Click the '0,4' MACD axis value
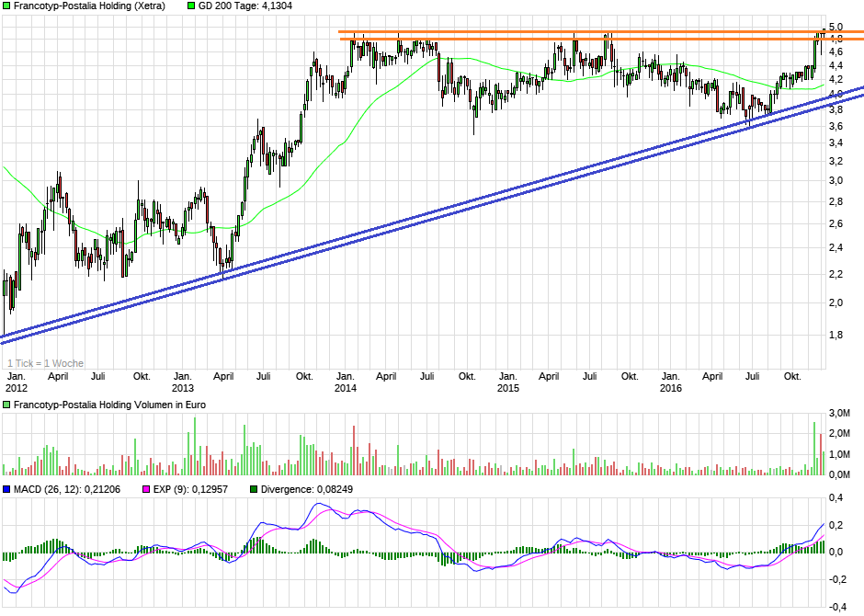Image resolution: width=864 pixels, height=616 pixels. point(836,498)
